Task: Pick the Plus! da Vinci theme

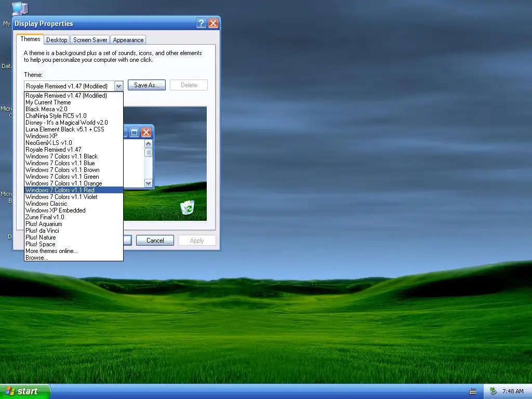Action: pos(74,231)
